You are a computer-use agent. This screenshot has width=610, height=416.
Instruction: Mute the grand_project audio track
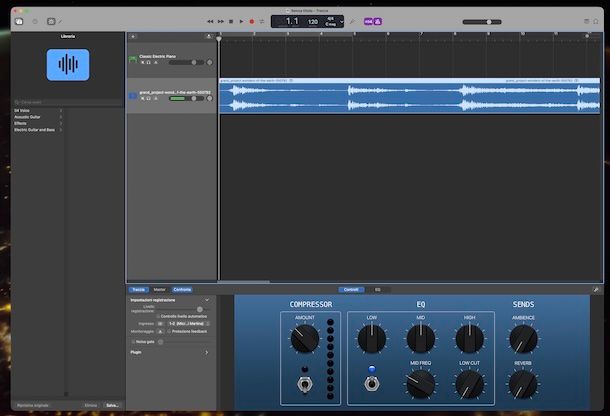click(142, 98)
